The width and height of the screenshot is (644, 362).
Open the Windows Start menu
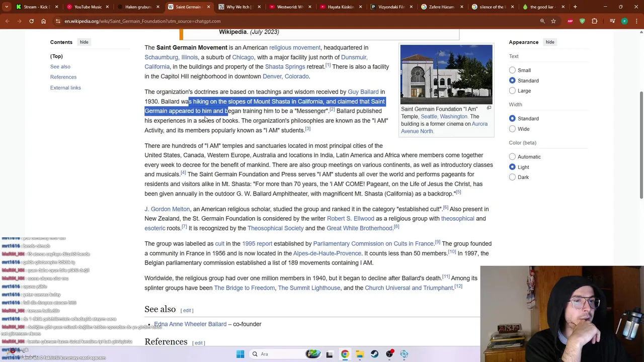[x=240, y=354]
